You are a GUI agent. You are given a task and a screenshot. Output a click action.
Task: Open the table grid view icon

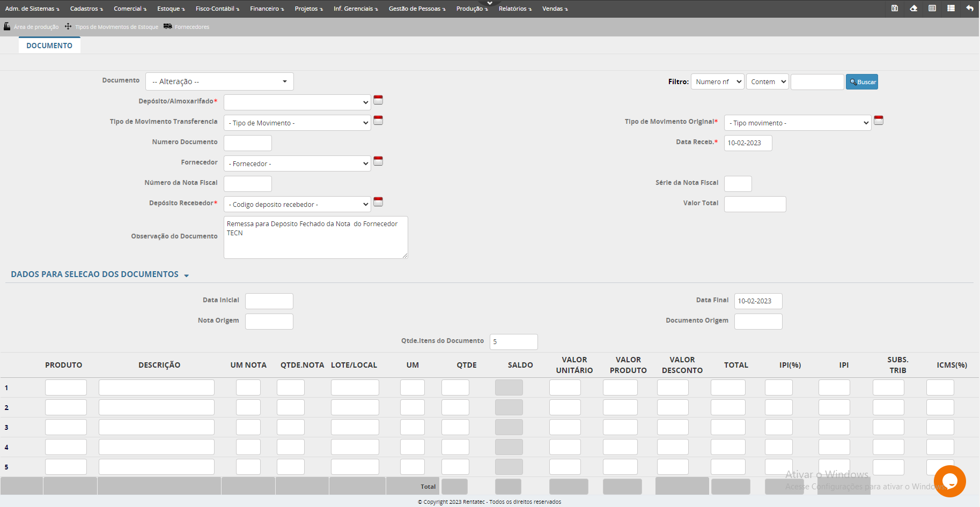coord(951,8)
